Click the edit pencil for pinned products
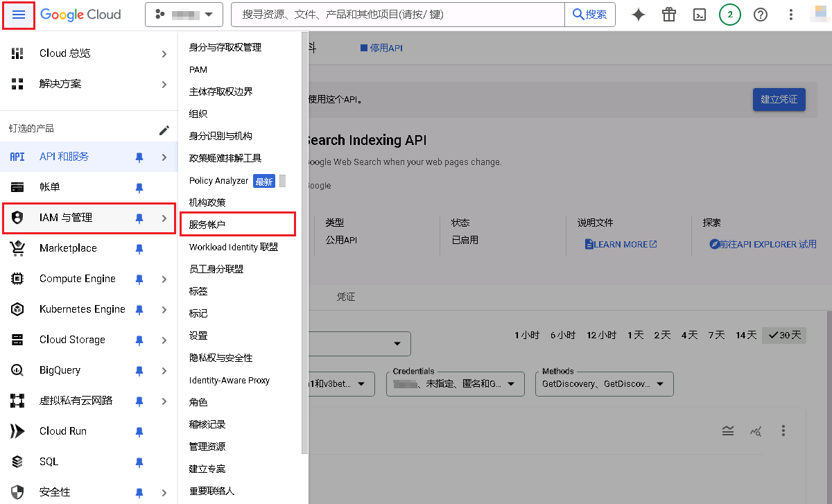832x504 pixels. point(164,130)
